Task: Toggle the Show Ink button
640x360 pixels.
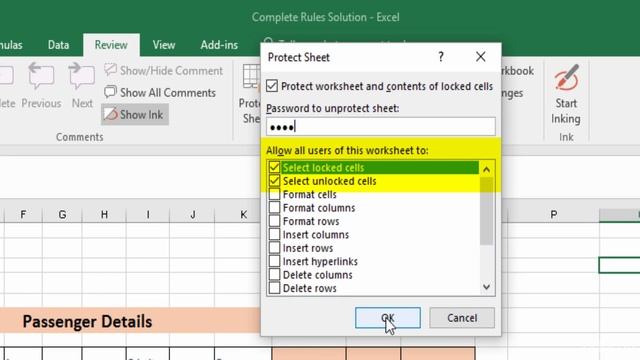Action: (x=135, y=115)
